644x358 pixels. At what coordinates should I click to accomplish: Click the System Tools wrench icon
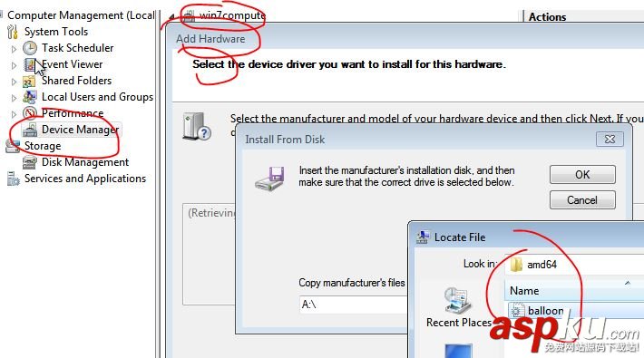pos(13,32)
